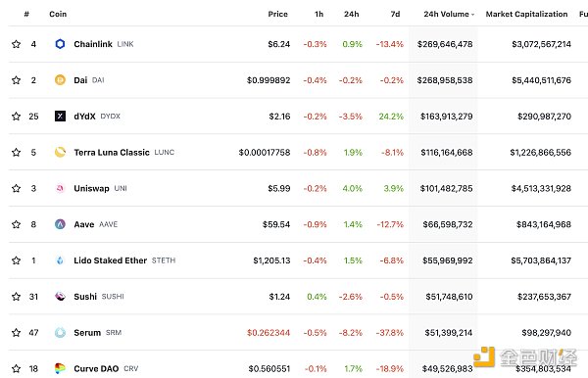
Task: Sort by the Coin column header
Action: [x=58, y=15]
